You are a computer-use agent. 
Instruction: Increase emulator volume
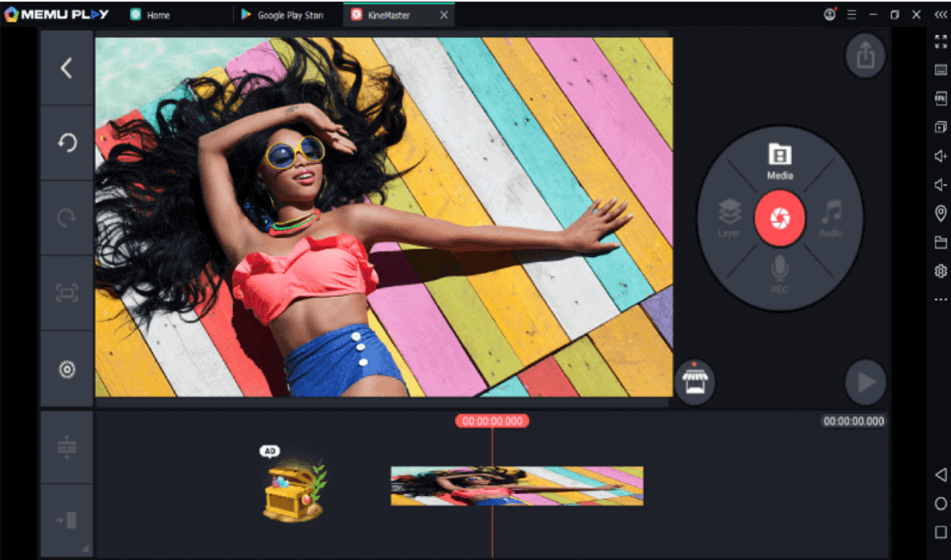(x=941, y=156)
